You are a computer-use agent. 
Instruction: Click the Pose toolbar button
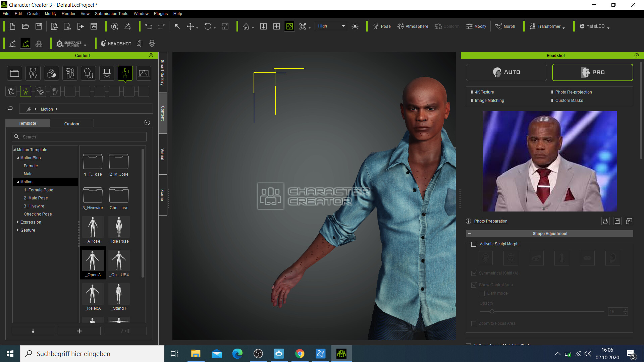(382, 26)
